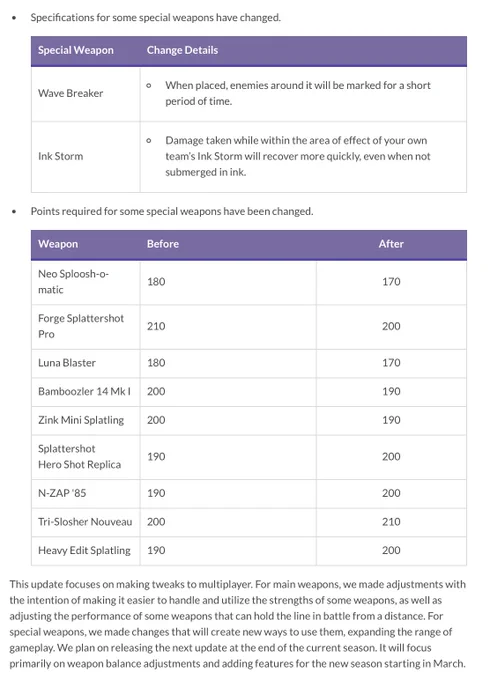
Task: Click the Ink Storm change description text
Action: tap(297, 156)
